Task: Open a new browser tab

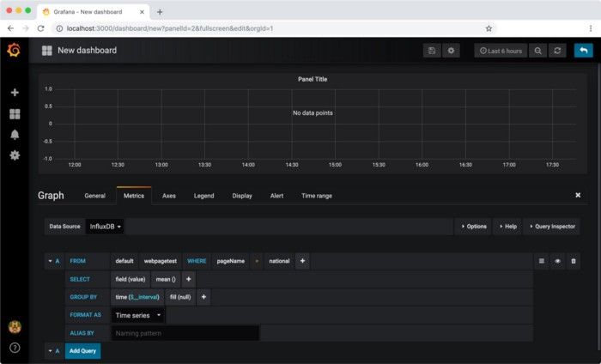Action: (160, 12)
